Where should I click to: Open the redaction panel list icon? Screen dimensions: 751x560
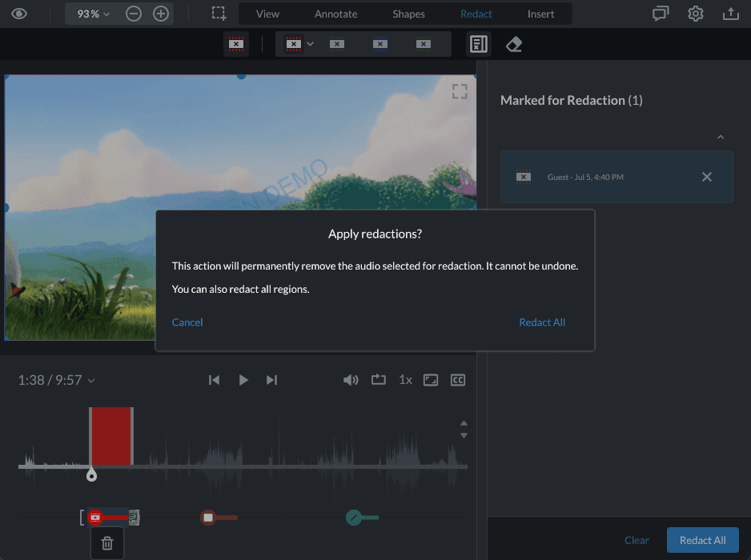(478, 45)
